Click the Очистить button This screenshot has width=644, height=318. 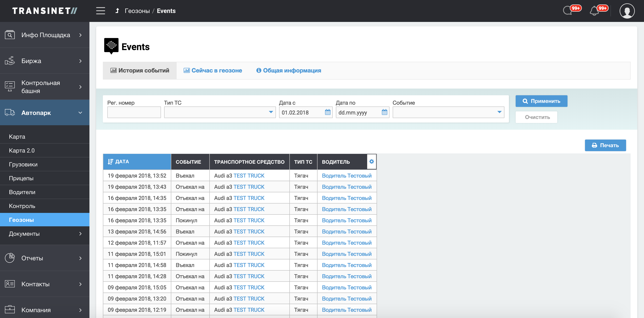pos(536,117)
